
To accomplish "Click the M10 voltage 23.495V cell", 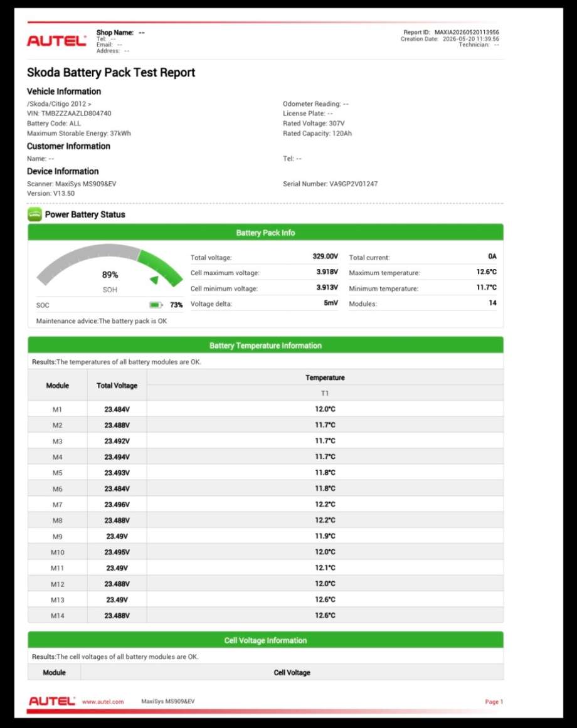I will pyautogui.click(x=117, y=552).
